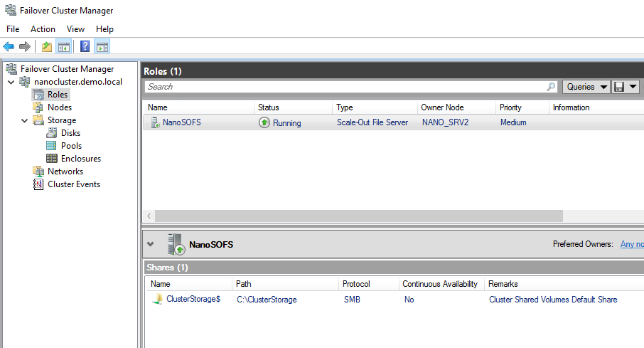Sort roles by the Name column header
The width and height of the screenshot is (644, 348).
tap(198, 107)
